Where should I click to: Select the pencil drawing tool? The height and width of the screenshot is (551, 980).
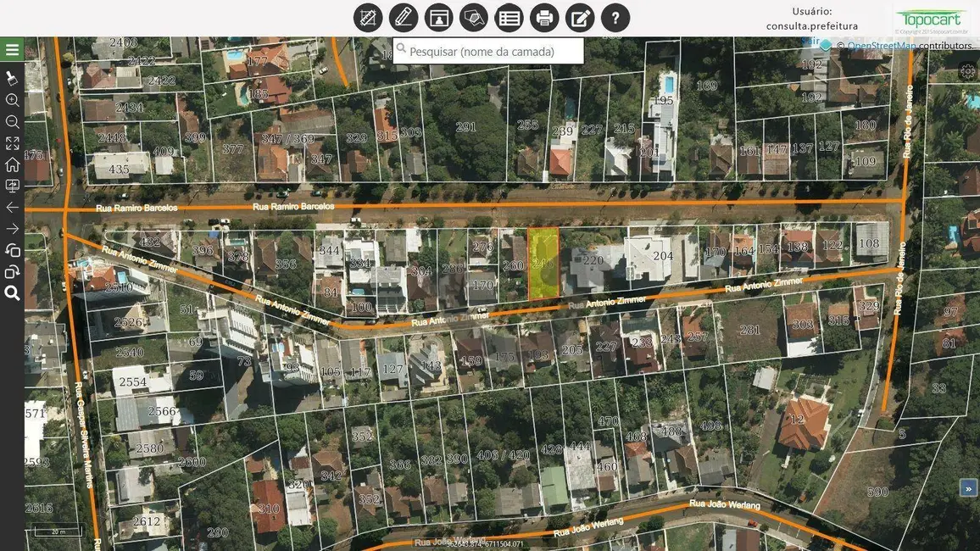(x=403, y=17)
